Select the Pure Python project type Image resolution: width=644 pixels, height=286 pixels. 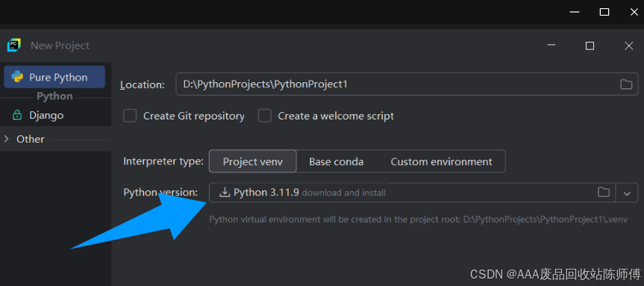point(54,77)
